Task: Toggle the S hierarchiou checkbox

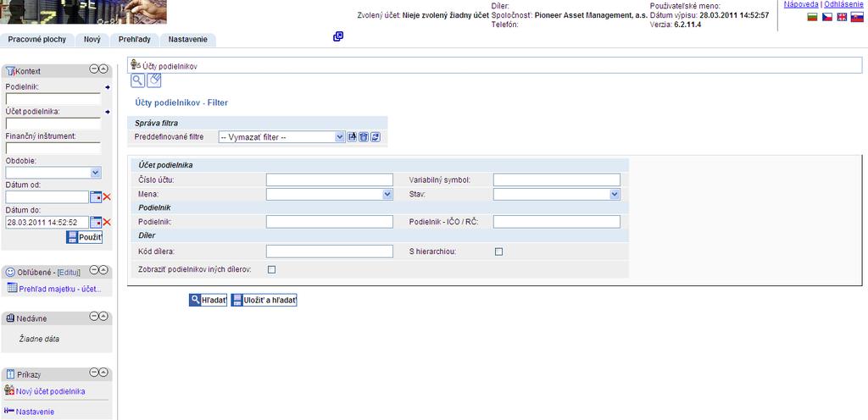Action: [x=498, y=251]
